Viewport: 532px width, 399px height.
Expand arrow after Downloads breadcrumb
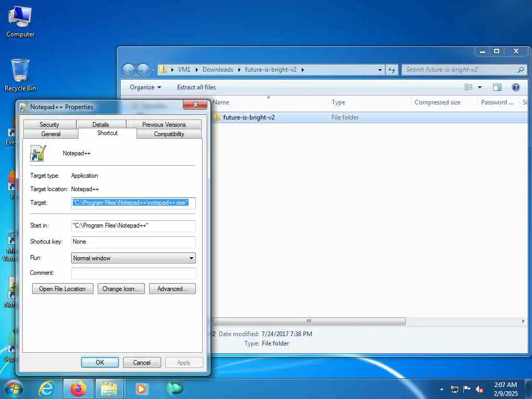[239, 70]
